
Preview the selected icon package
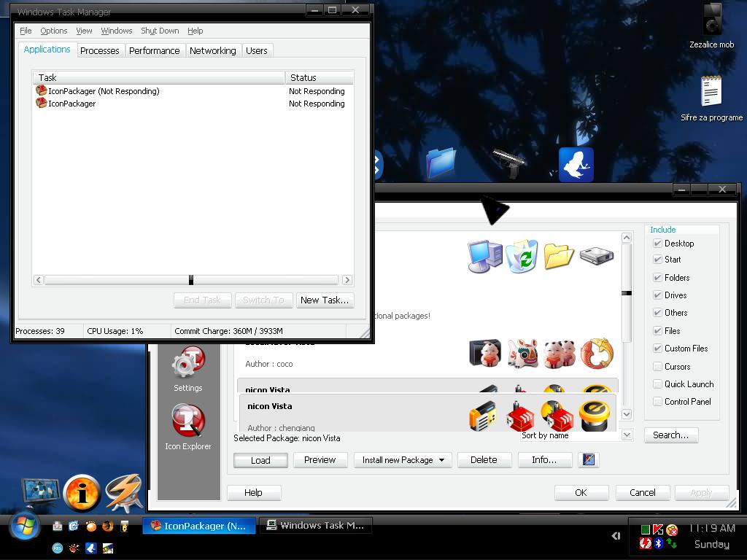tap(320, 460)
